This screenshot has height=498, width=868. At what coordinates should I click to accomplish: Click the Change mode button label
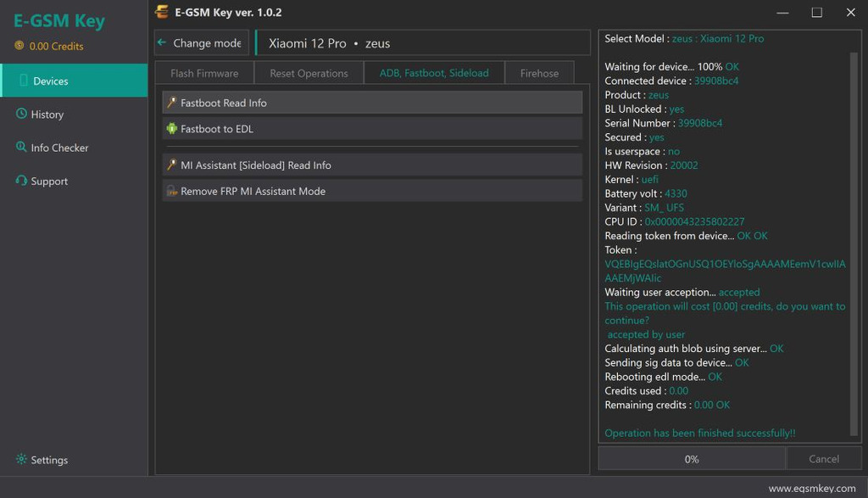point(207,42)
